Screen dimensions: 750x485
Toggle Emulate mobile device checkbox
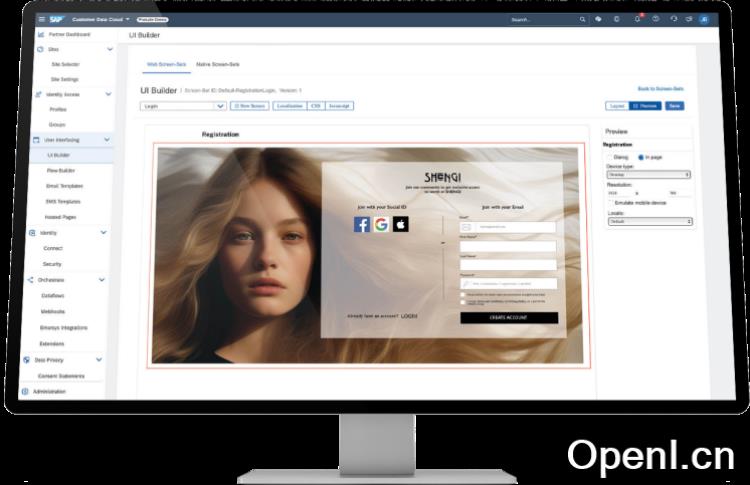[611, 203]
